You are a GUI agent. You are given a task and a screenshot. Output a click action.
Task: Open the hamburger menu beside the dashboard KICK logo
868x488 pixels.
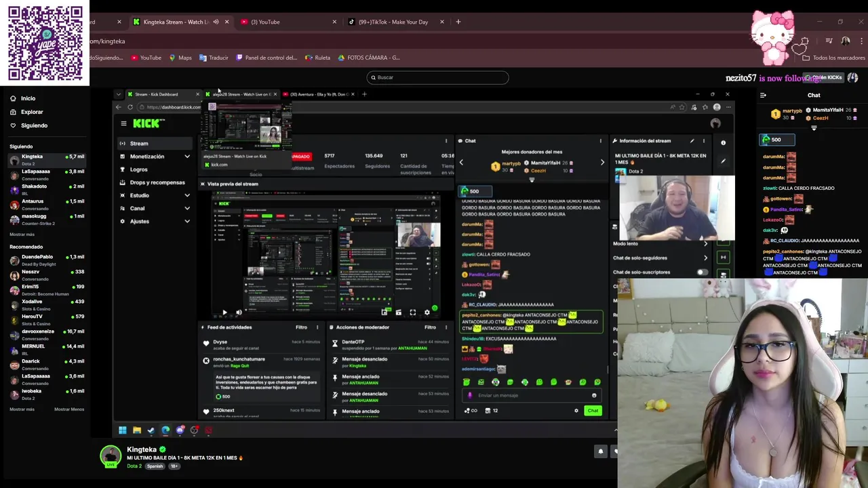[123, 123]
